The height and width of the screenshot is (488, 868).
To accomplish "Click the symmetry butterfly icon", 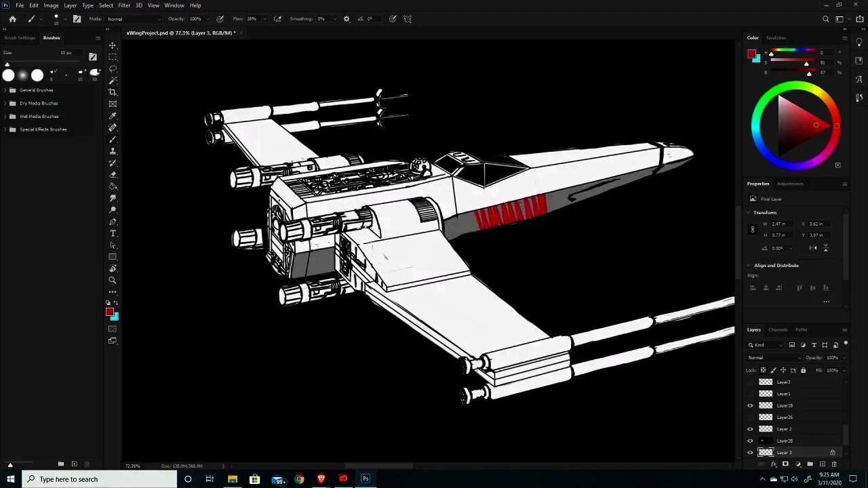I will (408, 19).
